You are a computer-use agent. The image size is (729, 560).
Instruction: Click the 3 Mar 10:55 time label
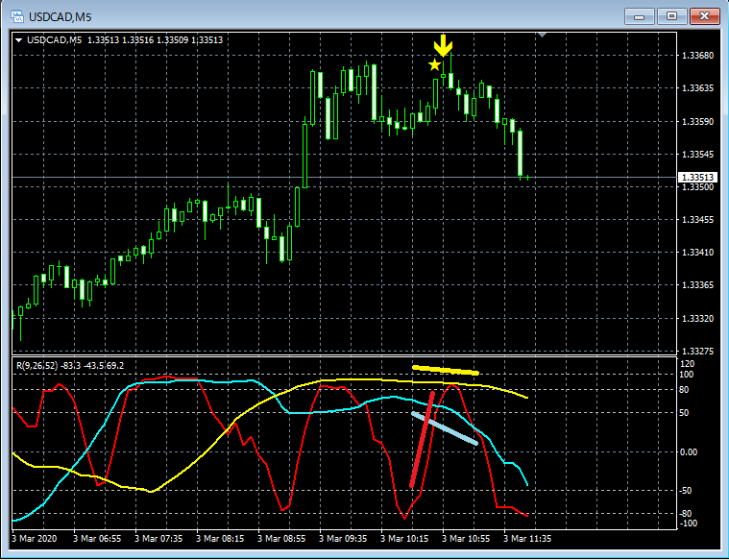466,539
